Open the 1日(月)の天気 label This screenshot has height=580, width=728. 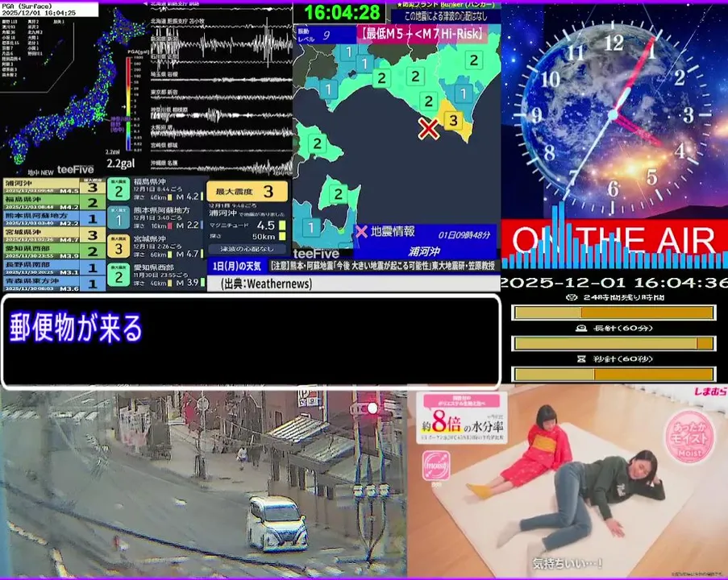pos(237,267)
